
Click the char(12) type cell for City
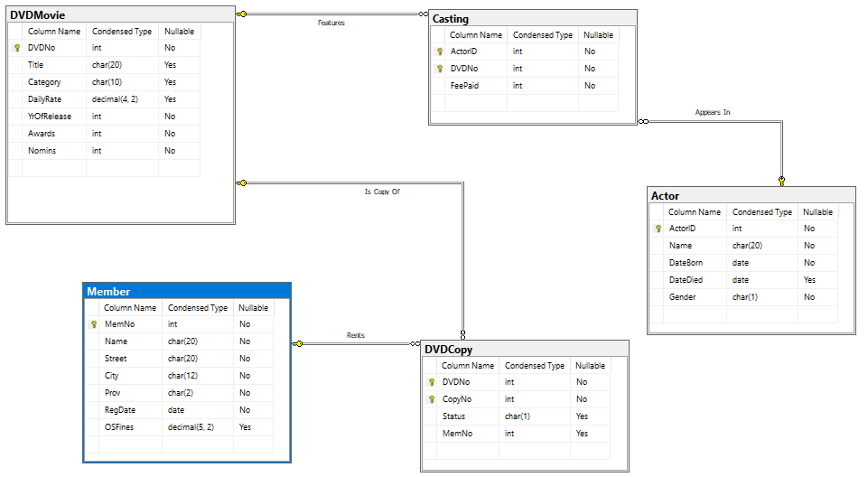point(197,376)
